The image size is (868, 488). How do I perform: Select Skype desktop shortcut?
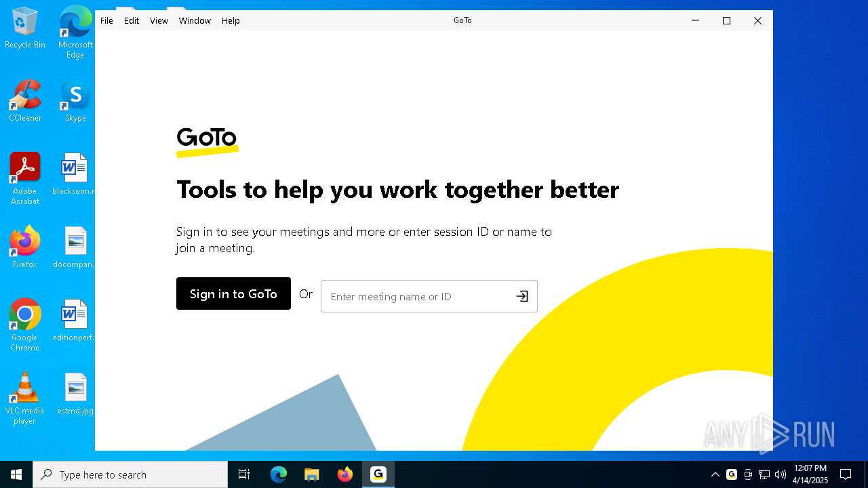[x=75, y=102]
